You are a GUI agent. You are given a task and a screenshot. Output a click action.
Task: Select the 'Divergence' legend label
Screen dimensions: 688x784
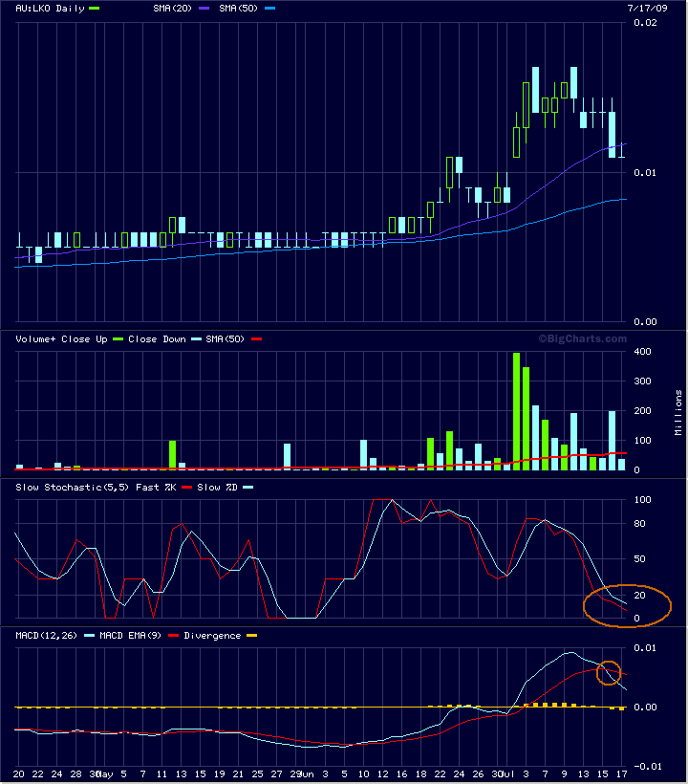pos(212,636)
